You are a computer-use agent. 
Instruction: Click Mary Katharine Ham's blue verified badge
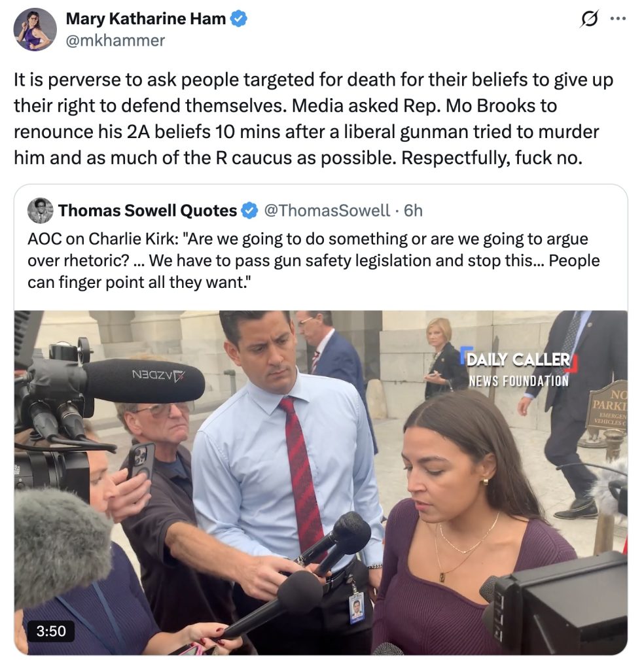point(239,19)
